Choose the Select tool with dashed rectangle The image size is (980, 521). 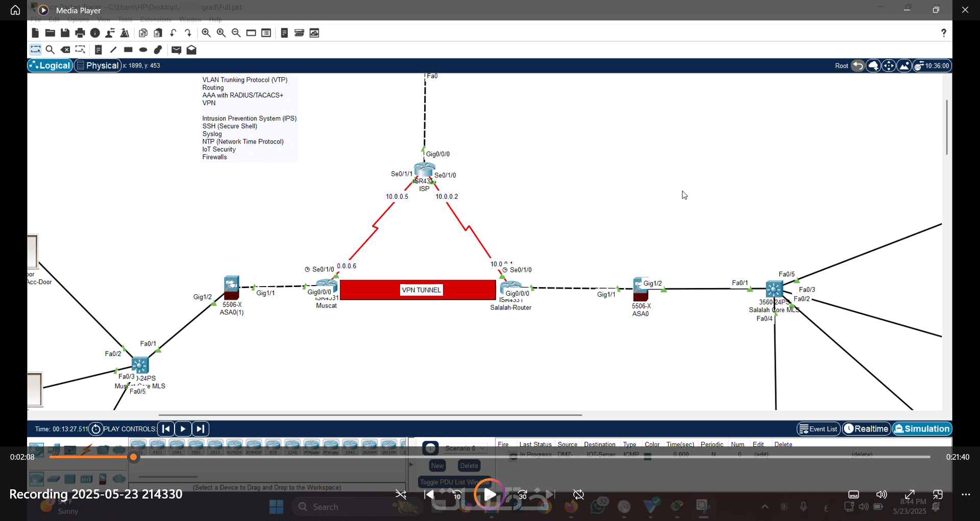(36, 50)
